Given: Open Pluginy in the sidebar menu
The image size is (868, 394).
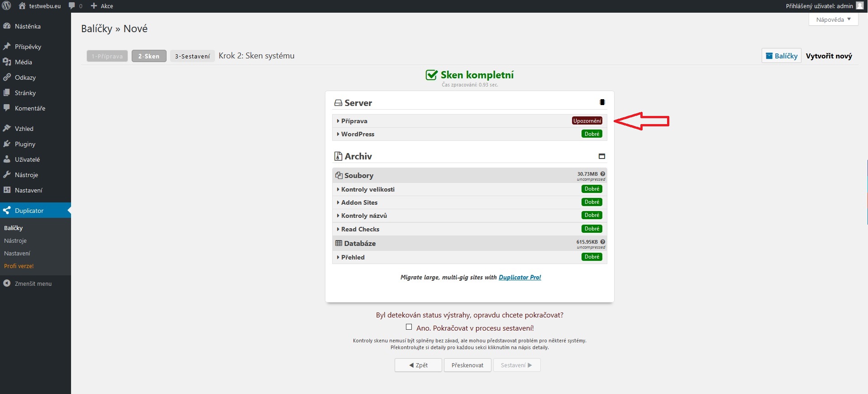Looking at the screenshot, I should (25, 144).
